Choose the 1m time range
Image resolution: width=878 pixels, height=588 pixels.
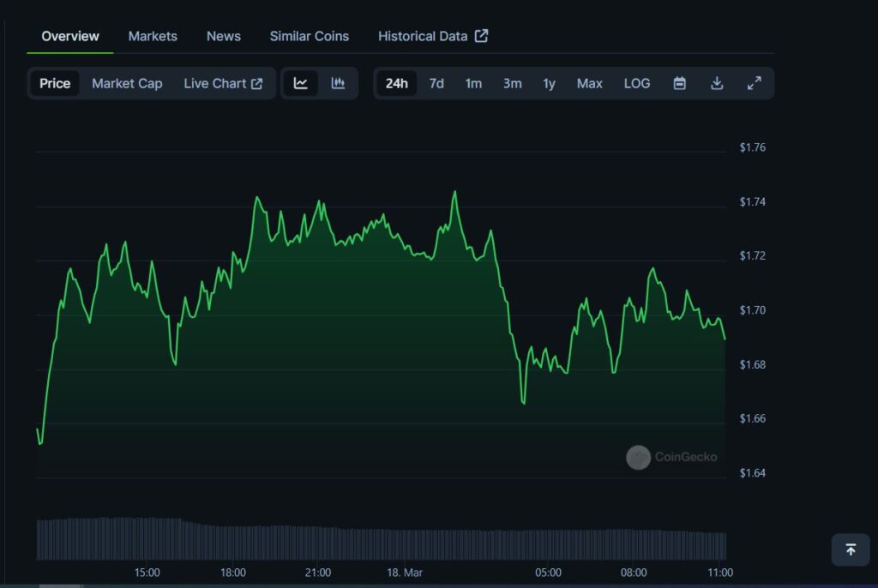[473, 83]
